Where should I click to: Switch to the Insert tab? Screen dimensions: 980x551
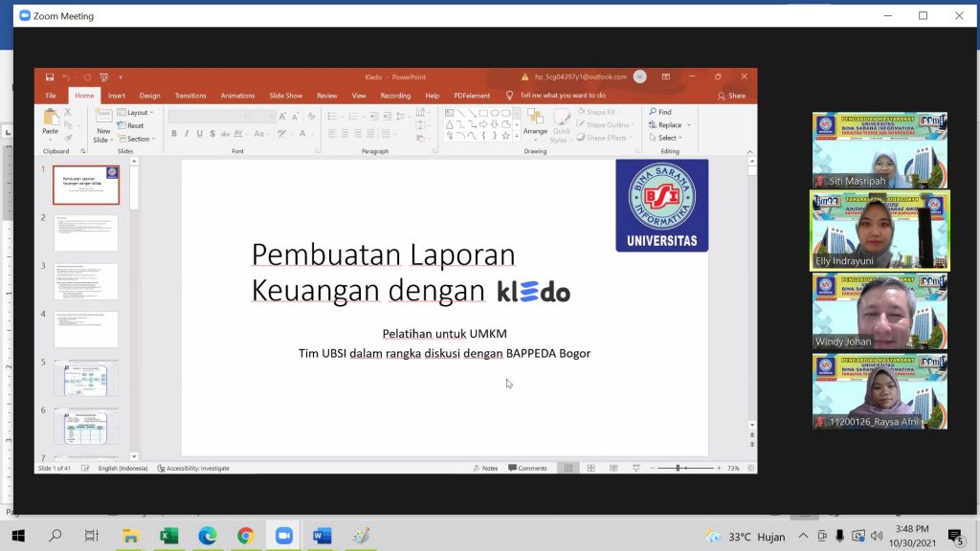pyautogui.click(x=116, y=96)
